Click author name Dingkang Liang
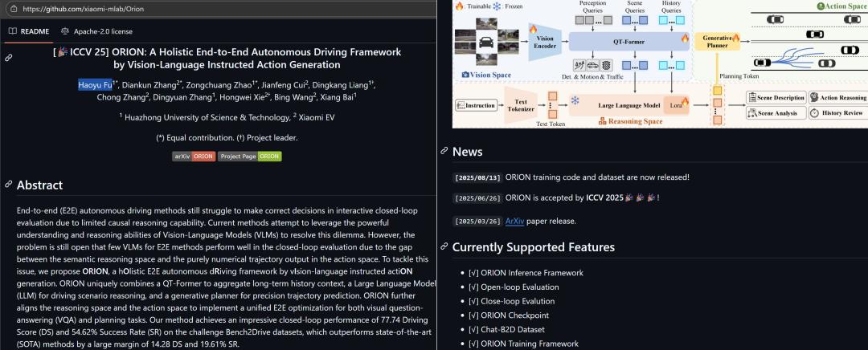The height and width of the screenshot is (350, 868). tap(341, 85)
